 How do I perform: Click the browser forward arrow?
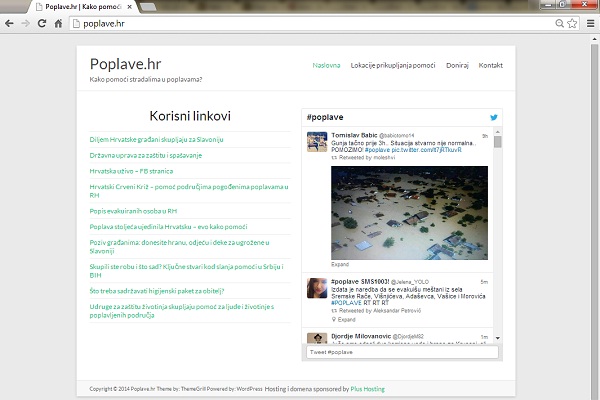tap(26, 23)
